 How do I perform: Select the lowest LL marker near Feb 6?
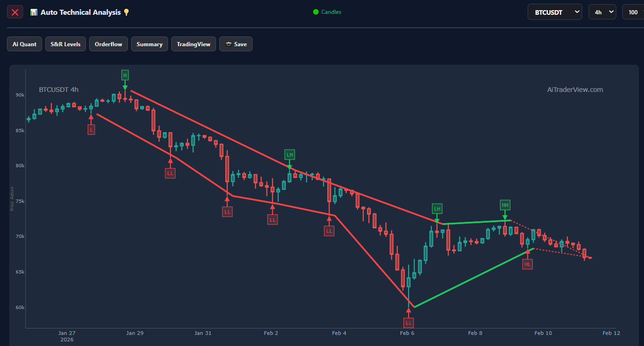click(x=409, y=322)
